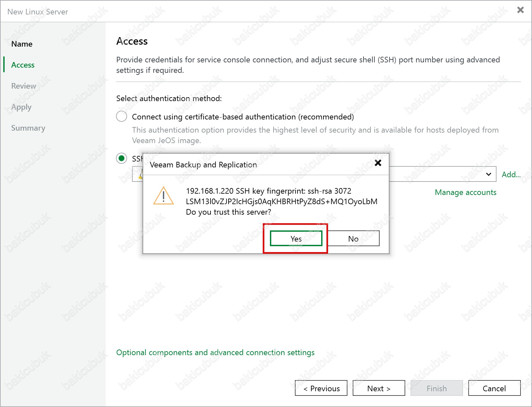
Task: Open the Access step in sidebar
Action: coord(23,65)
